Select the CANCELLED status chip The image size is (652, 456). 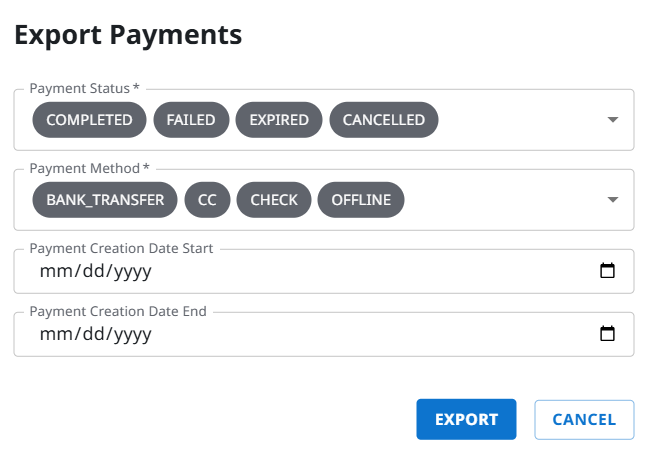[x=383, y=120]
